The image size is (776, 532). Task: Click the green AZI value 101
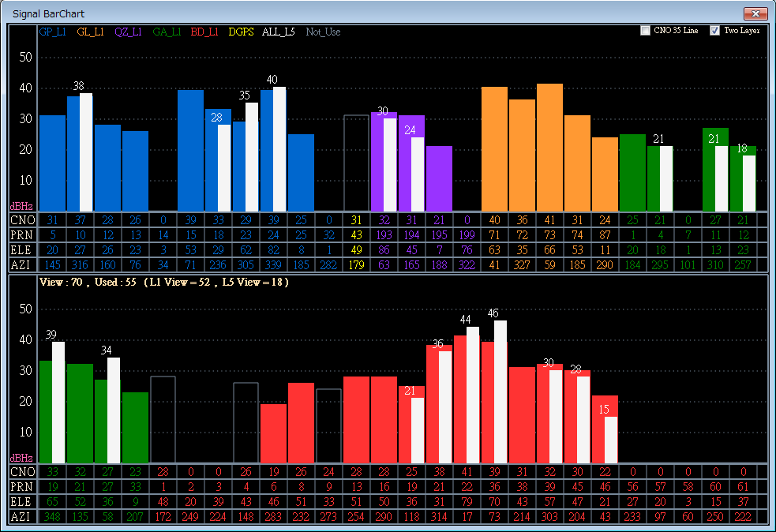coord(688,264)
